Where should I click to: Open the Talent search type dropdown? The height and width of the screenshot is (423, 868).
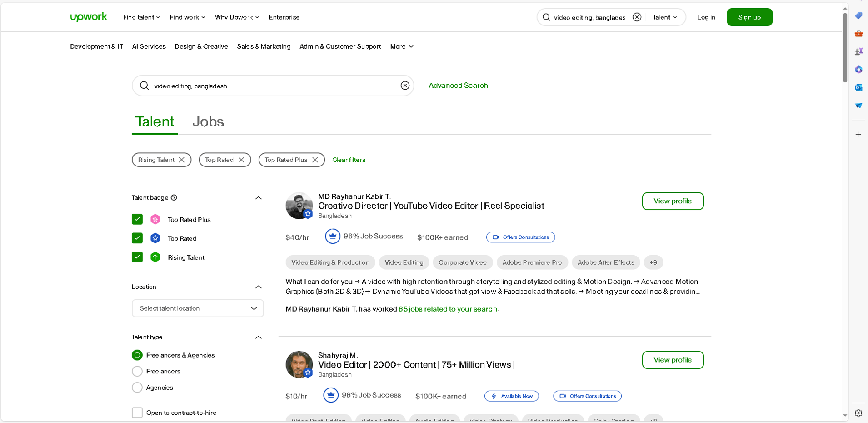pos(665,17)
